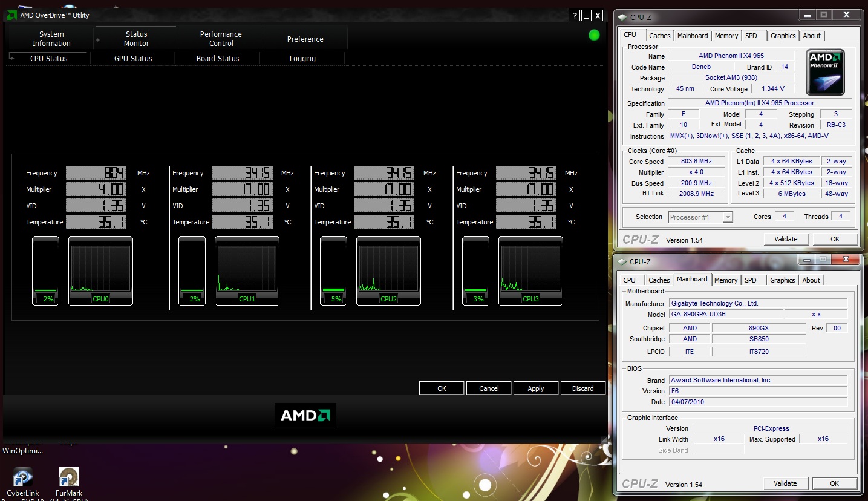Click the CPU0 frequency readout 804
Viewport: 868px width, 501px height.
point(96,173)
